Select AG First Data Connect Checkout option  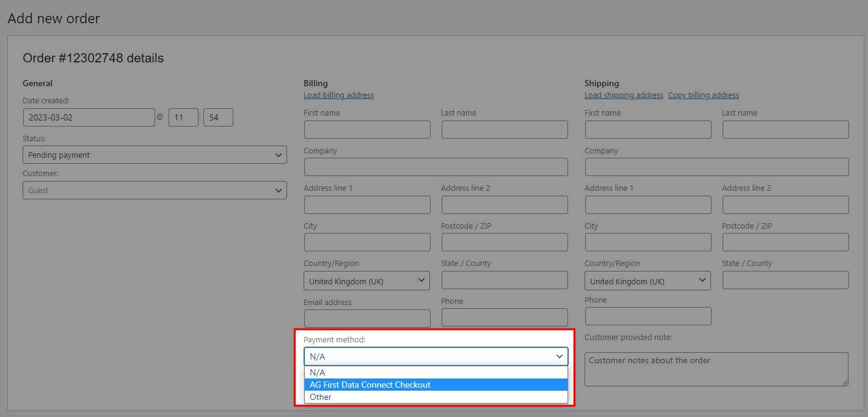pyautogui.click(x=436, y=385)
